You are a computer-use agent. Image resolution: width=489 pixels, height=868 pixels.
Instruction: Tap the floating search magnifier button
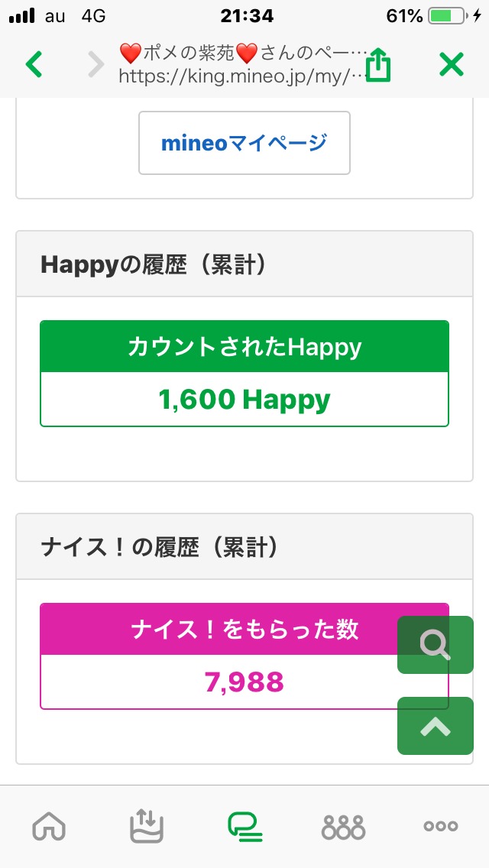tap(436, 646)
